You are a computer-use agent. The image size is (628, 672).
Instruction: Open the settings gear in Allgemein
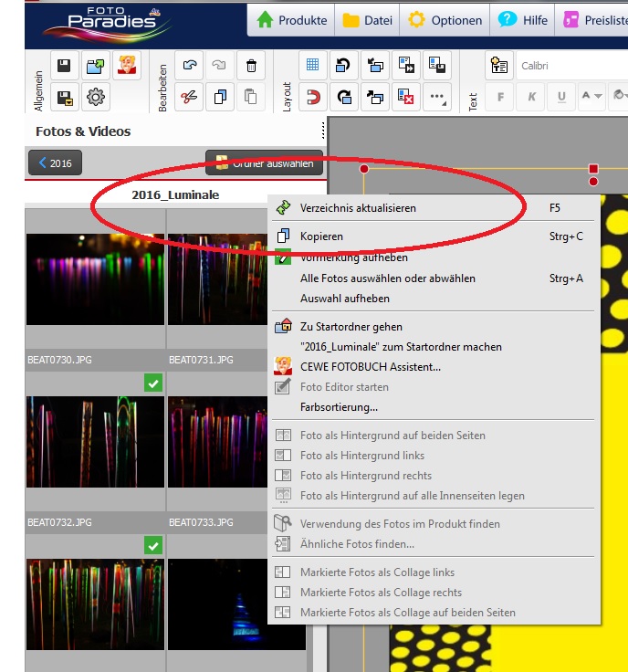[x=95, y=96]
